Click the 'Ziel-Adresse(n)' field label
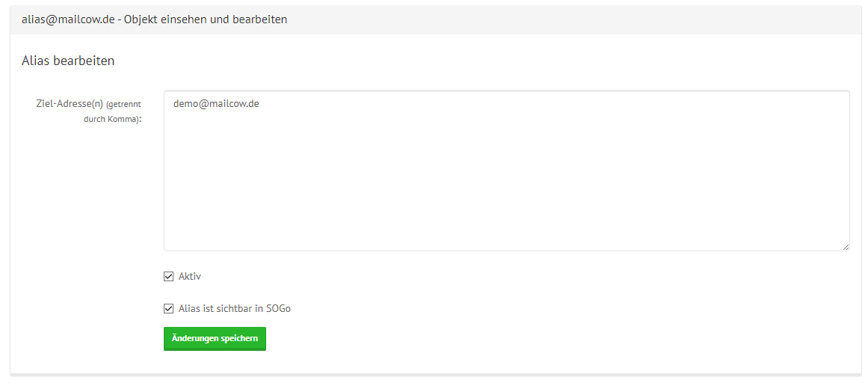Viewport: 868px width, 386px height. [69, 104]
